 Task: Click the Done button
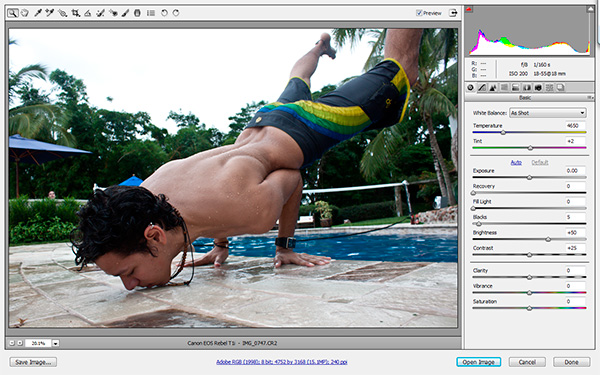click(572, 362)
